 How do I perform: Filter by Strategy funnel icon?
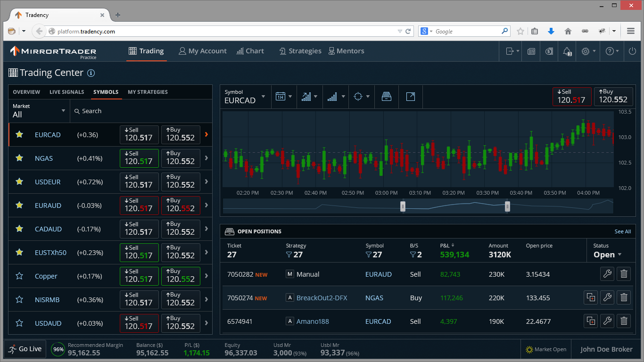pos(289,255)
